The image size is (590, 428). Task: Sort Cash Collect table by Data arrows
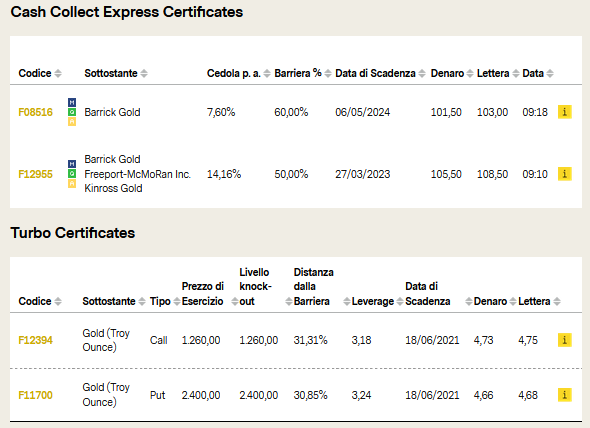550,73
